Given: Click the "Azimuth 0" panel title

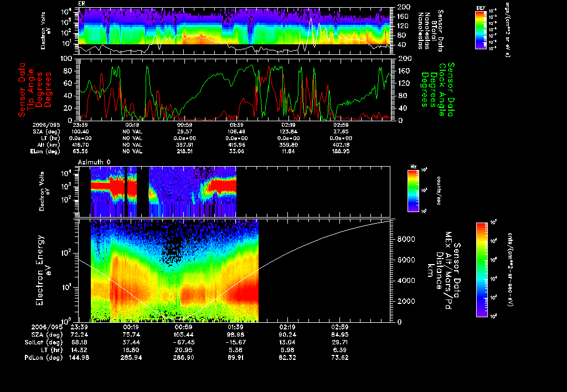Looking at the screenshot, I should point(94,162).
